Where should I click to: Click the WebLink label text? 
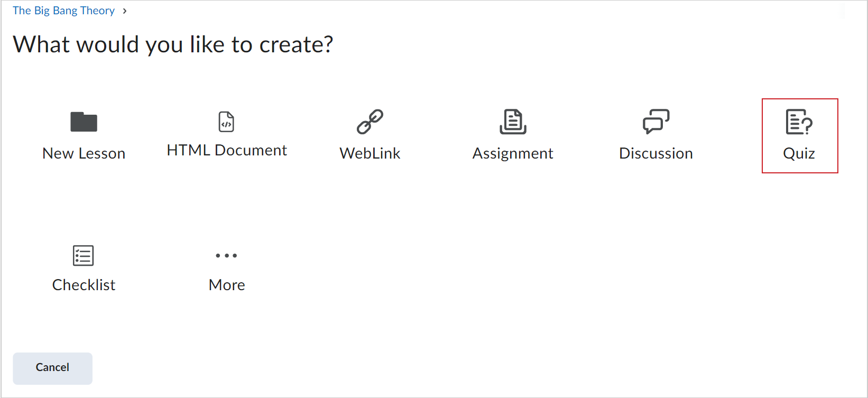pyautogui.click(x=370, y=153)
